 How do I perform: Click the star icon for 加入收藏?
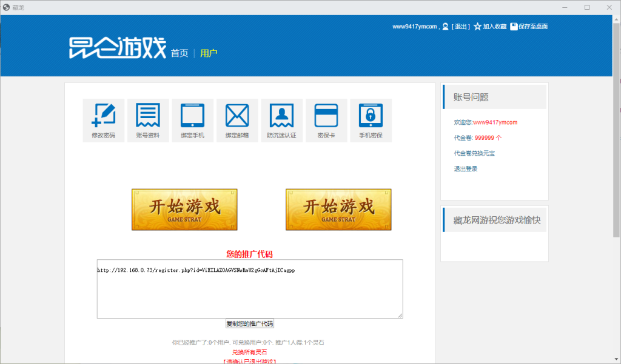pos(477,27)
